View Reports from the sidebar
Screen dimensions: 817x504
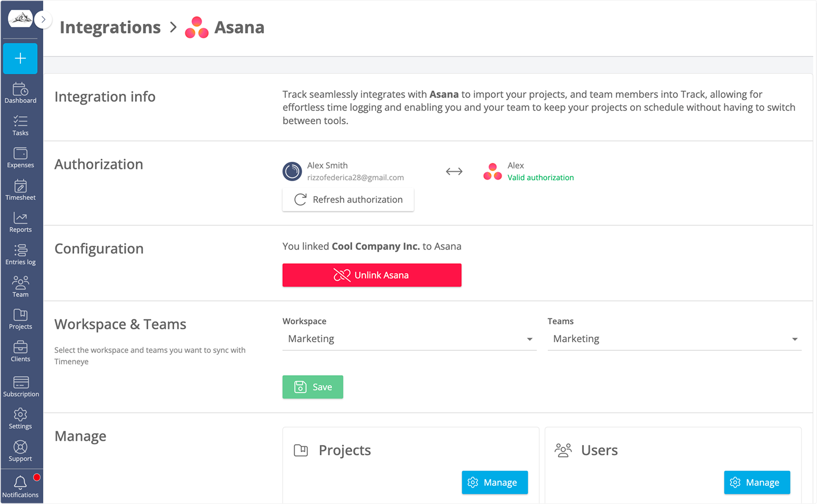20,222
